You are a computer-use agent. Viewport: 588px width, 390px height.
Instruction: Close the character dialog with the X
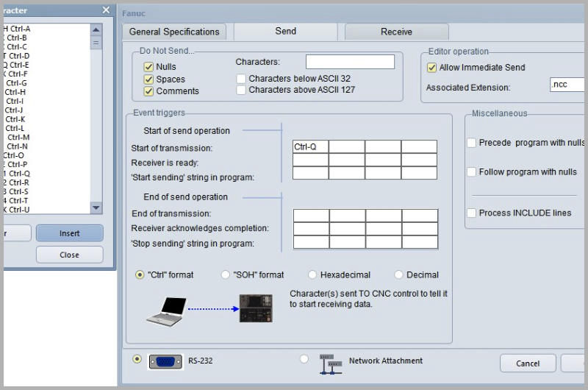pyautogui.click(x=106, y=10)
